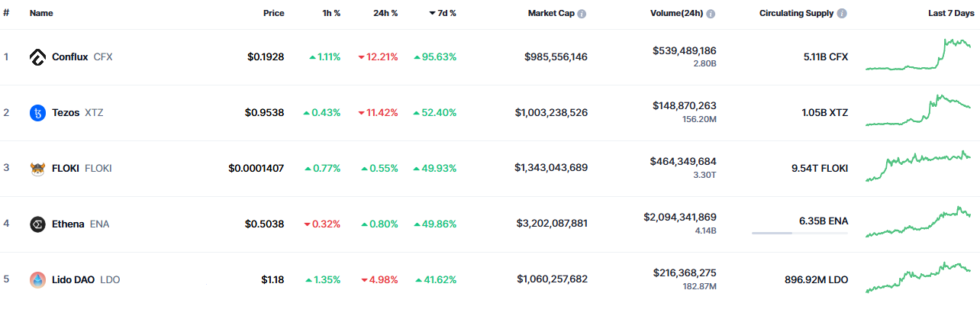The height and width of the screenshot is (316, 980).
Task: Click the 9.54T FLOKI supply value
Action: (x=819, y=169)
